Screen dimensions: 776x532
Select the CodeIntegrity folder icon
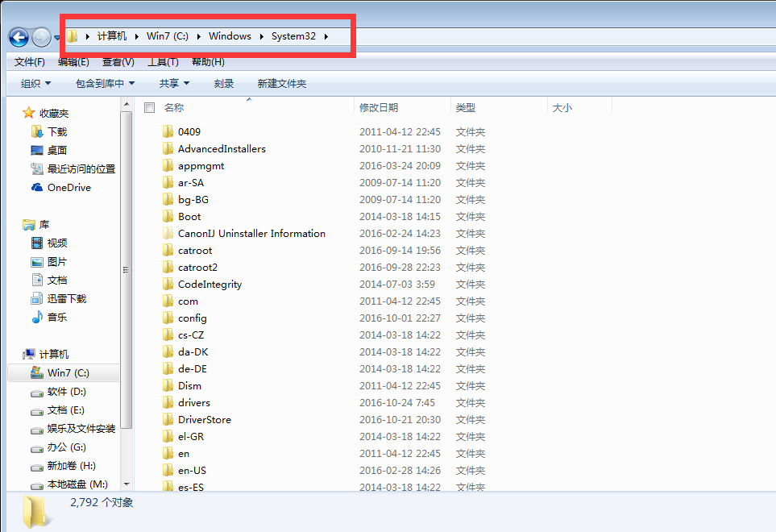(x=168, y=284)
